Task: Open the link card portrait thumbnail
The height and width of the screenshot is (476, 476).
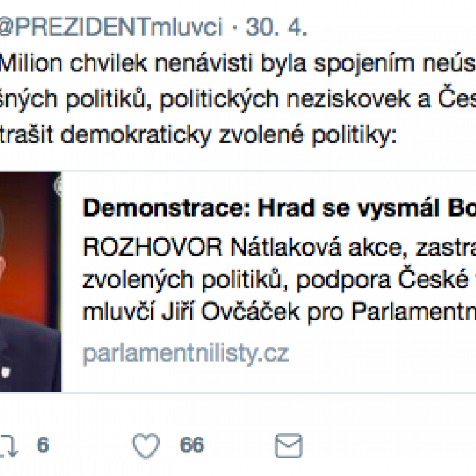Action: pos(31,282)
